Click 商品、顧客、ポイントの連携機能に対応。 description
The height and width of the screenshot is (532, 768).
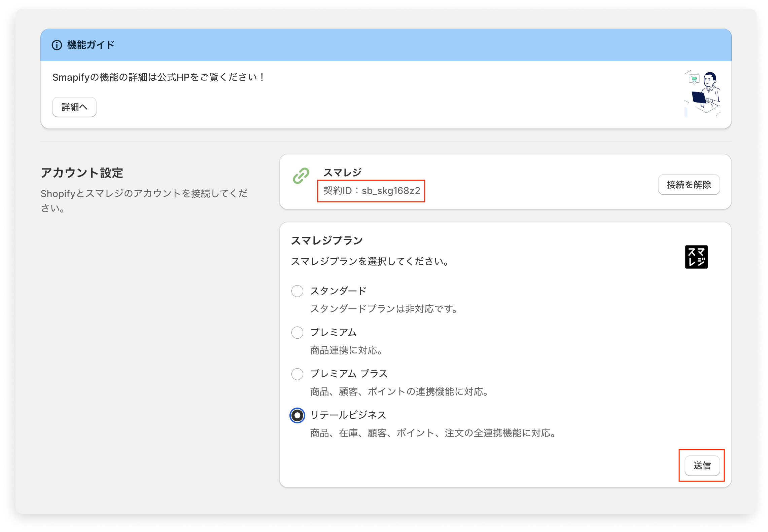tap(399, 392)
